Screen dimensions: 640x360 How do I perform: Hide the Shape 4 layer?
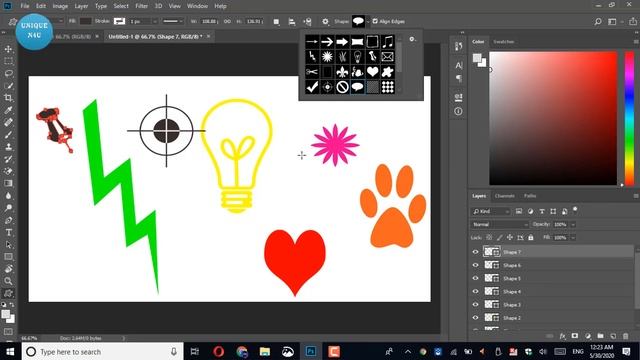475,291
